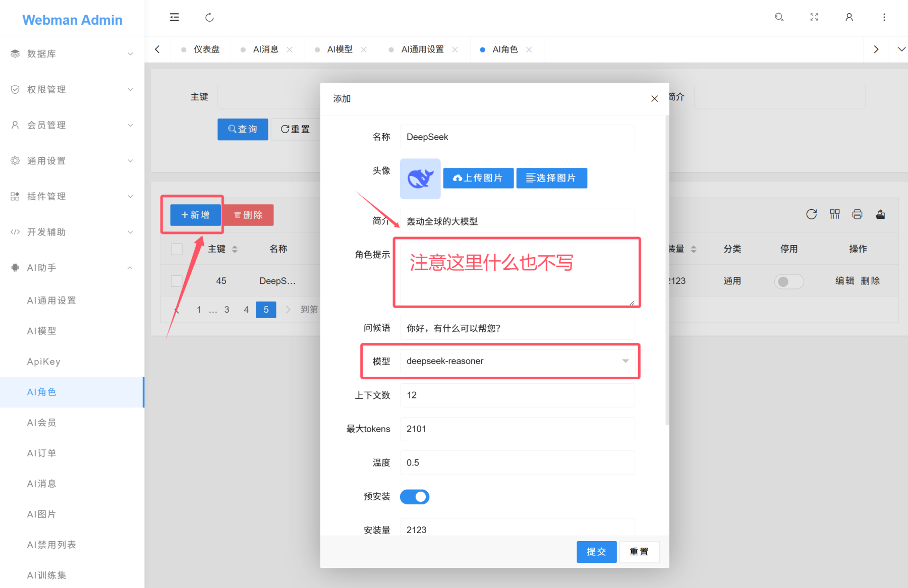
Task: Close the 添加 dialog
Action: point(654,99)
